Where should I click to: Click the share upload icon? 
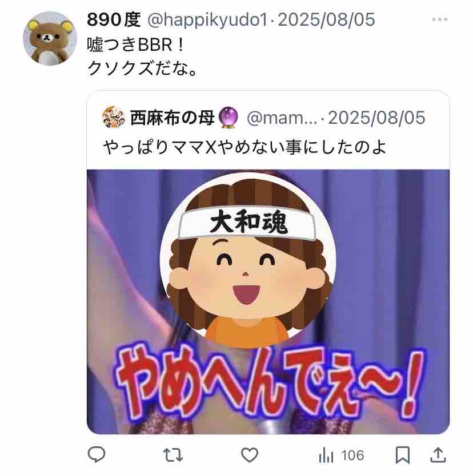click(x=438, y=455)
